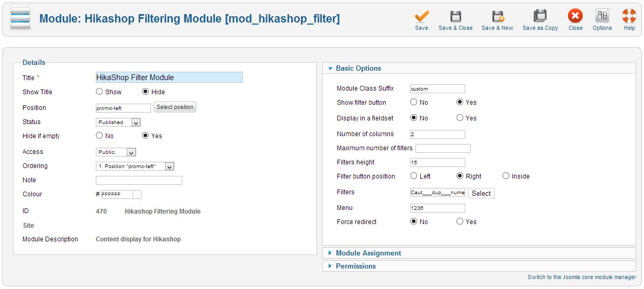The width and height of the screenshot is (644, 289).
Task: Click the red Close icon
Action: (575, 17)
